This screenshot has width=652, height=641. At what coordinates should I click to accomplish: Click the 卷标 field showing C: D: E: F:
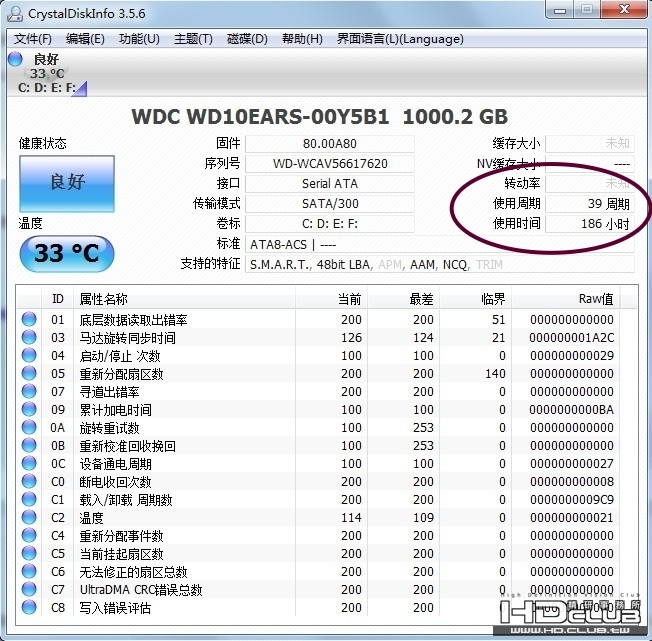click(x=330, y=224)
